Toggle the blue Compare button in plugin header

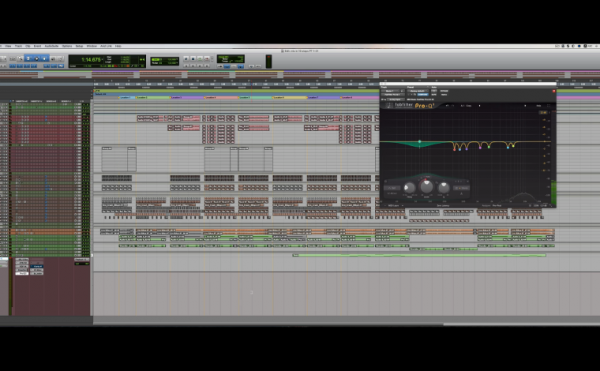422,94
